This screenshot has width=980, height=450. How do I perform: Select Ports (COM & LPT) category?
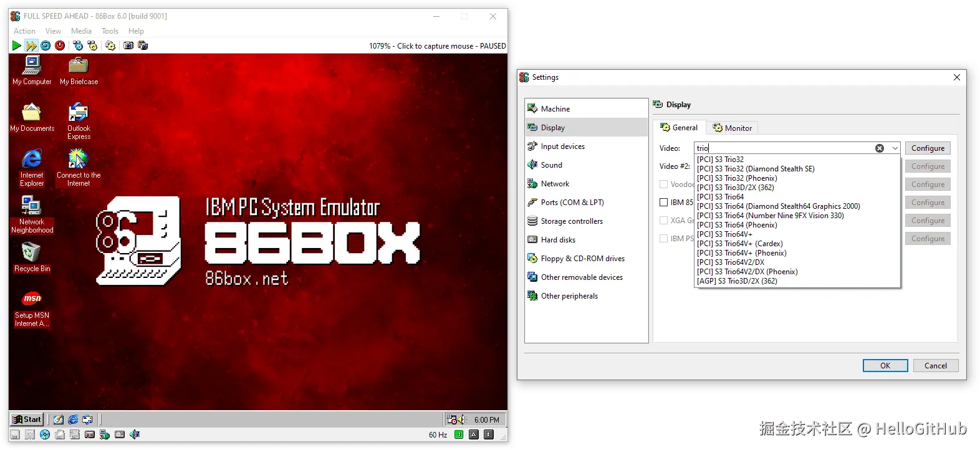(x=586, y=203)
